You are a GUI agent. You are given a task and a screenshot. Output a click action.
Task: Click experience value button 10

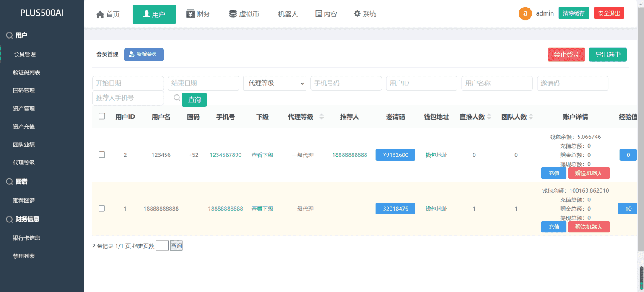(628, 209)
